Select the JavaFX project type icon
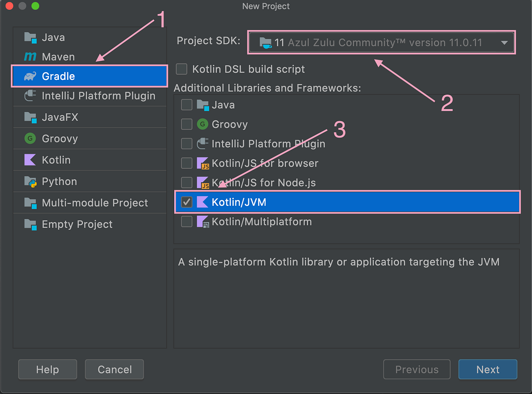 pyautogui.click(x=30, y=117)
